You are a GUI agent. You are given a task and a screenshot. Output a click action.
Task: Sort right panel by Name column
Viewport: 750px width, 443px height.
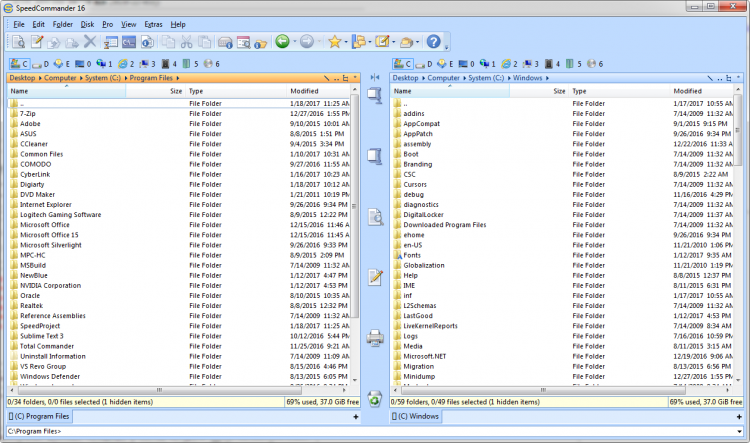pos(450,91)
